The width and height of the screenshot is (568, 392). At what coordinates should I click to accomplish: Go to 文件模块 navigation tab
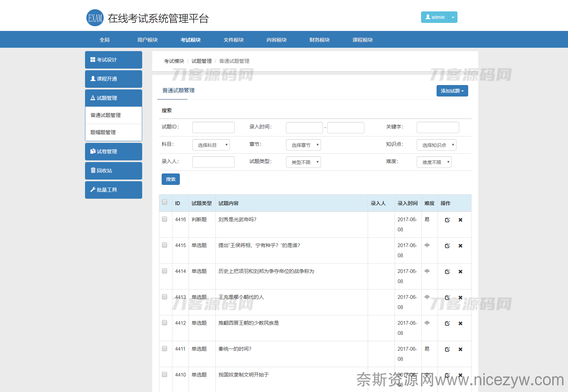pos(234,40)
